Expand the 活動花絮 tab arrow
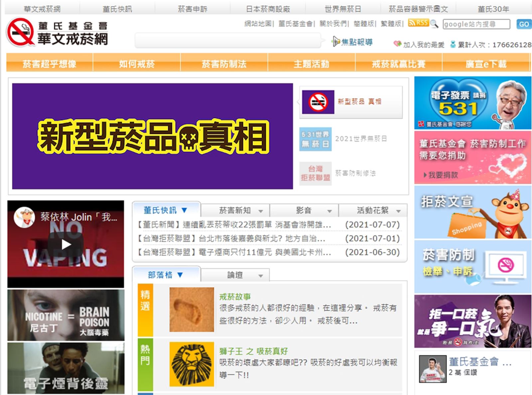 (x=398, y=211)
